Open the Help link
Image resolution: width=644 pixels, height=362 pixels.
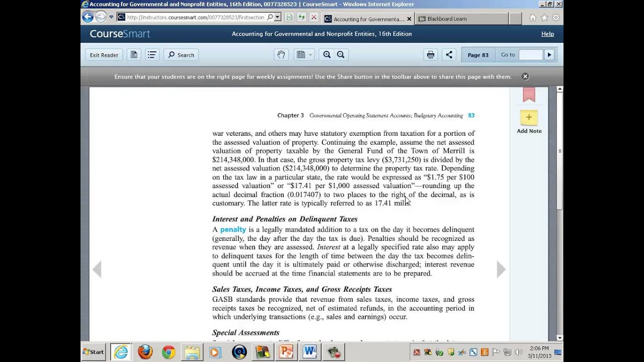547,34
